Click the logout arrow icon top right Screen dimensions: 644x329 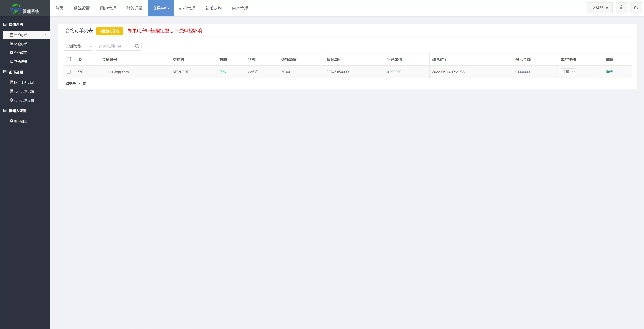click(636, 8)
